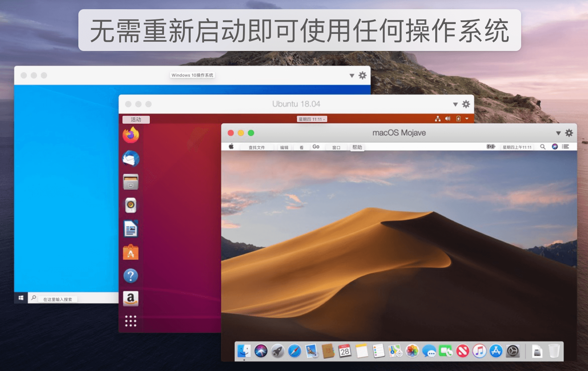Open App Store in the Mojave dock
The height and width of the screenshot is (371, 588).
[x=496, y=351]
